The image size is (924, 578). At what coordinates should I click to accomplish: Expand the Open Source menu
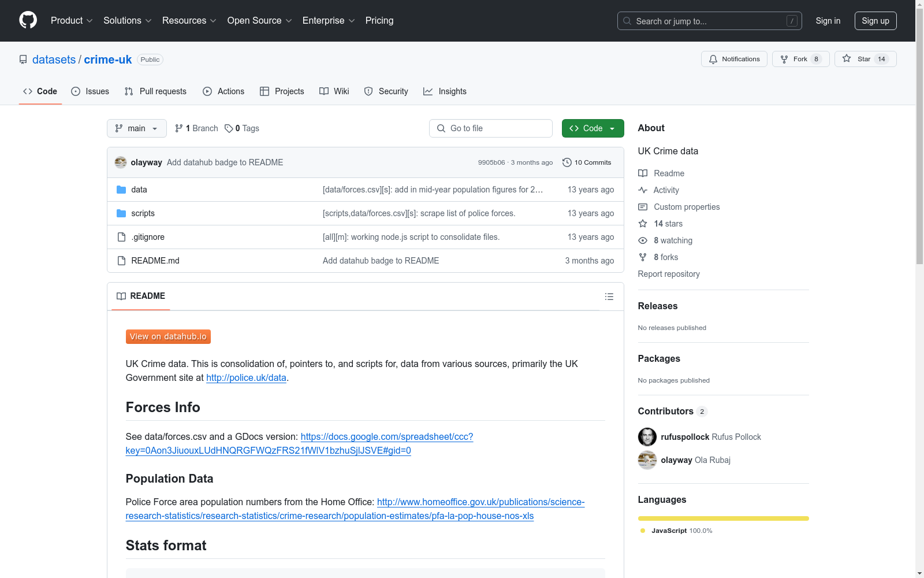[x=260, y=21]
